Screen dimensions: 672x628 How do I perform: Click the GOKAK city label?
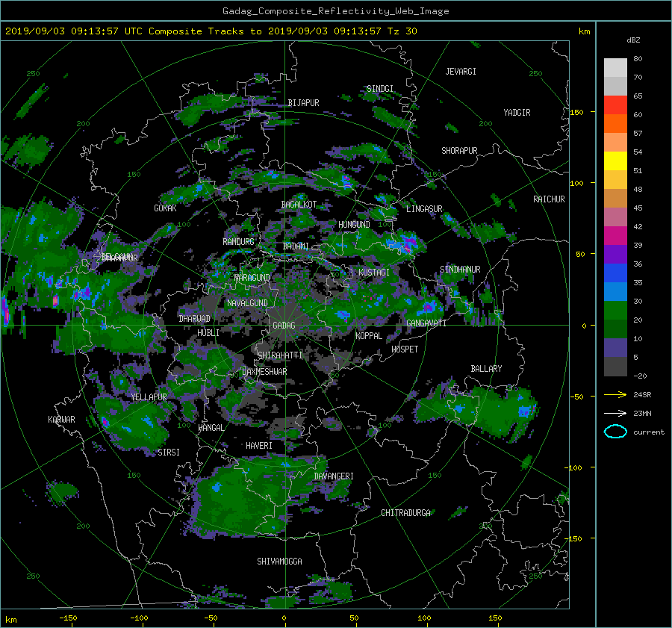[166, 208]
